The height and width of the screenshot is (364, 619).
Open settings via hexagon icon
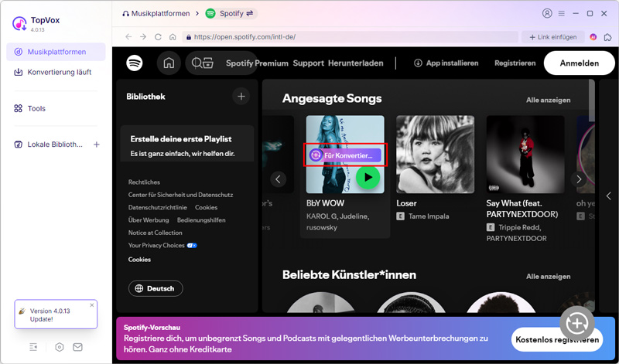point(60,347)
